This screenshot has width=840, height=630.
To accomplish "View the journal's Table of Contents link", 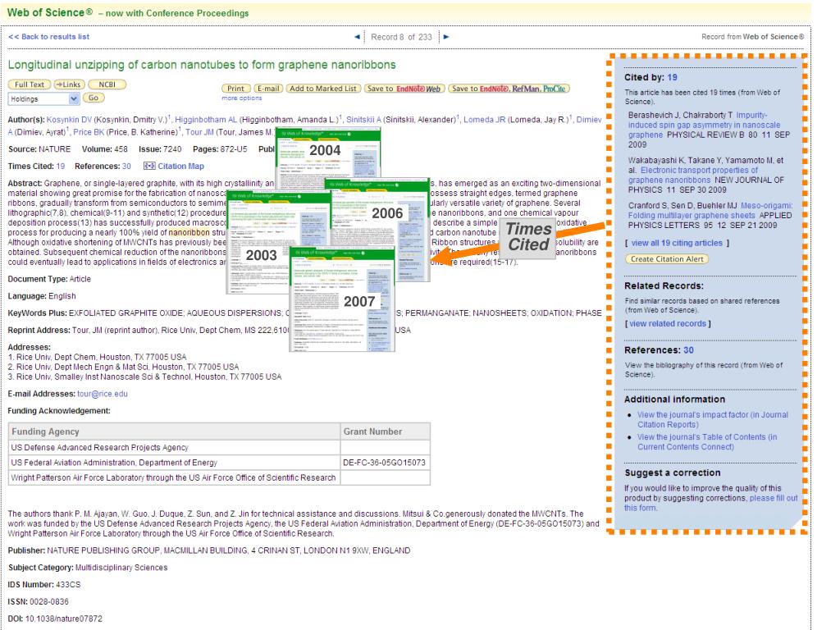I will [x=707, y=442].
